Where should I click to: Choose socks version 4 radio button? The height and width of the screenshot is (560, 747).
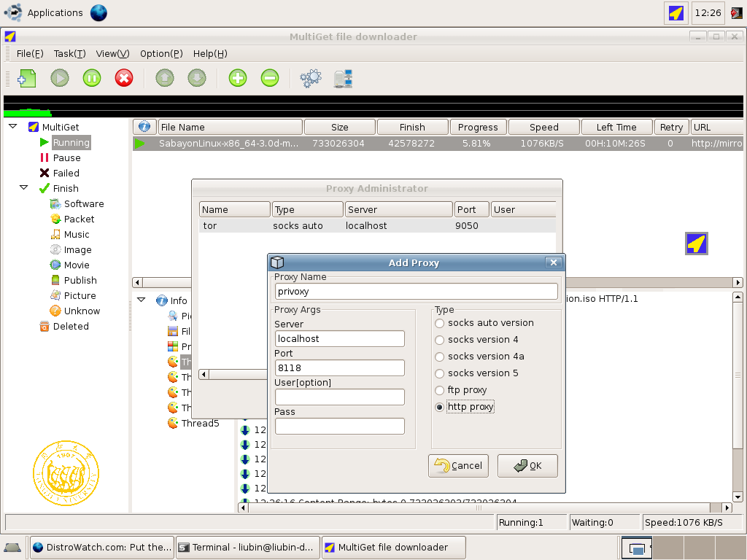[440, 340]
